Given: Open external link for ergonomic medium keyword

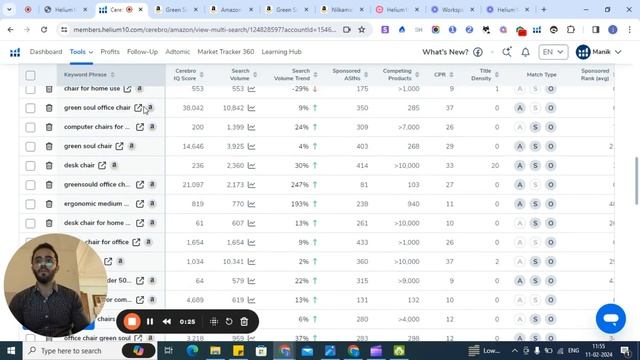Looking at the screenshot, I should [x=140, y=204].
